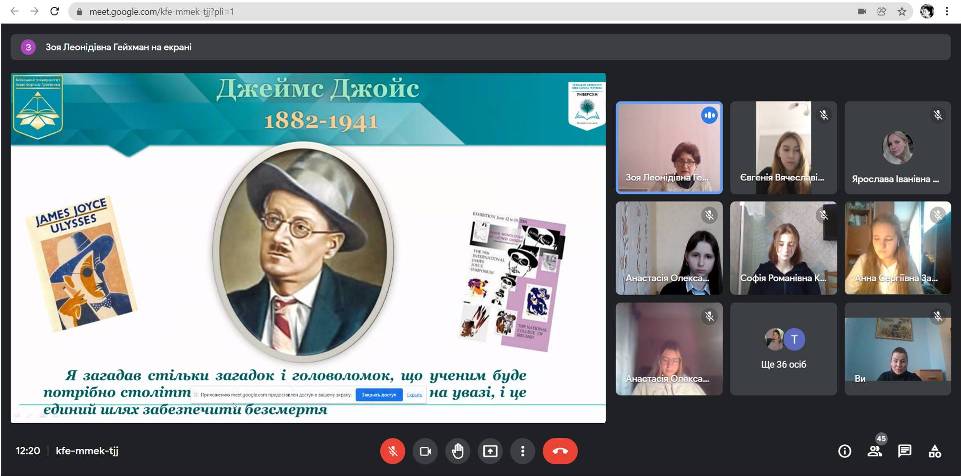Open the Chrome three-dot menu
Image resolution: width=961 pixels, height=476 pixels.
pyautogui.click(x=948, y=11)
